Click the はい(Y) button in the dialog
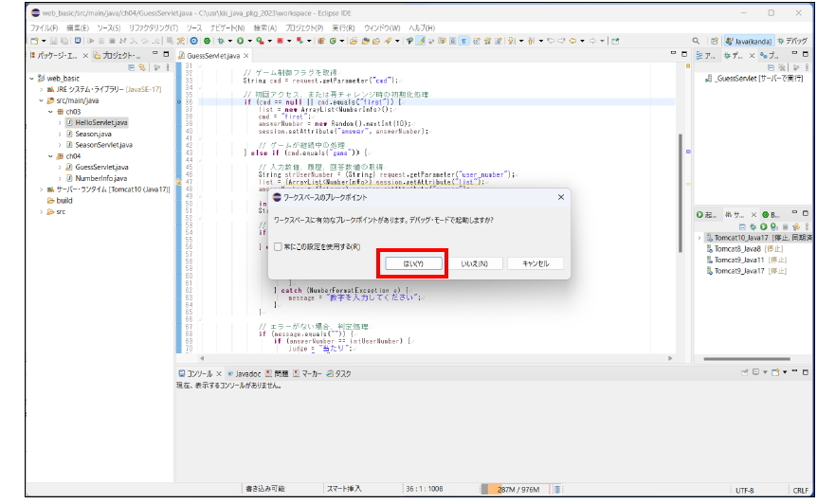The image size is (817, 504). coord(412,263)
